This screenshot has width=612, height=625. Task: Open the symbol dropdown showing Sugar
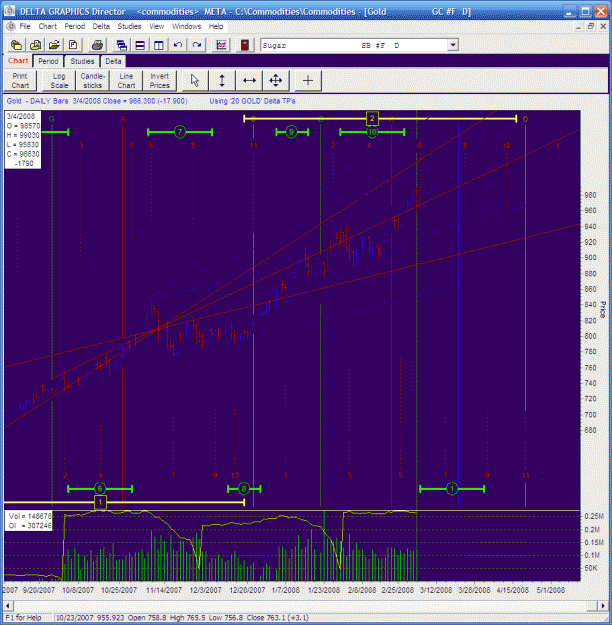pos(453,45)
